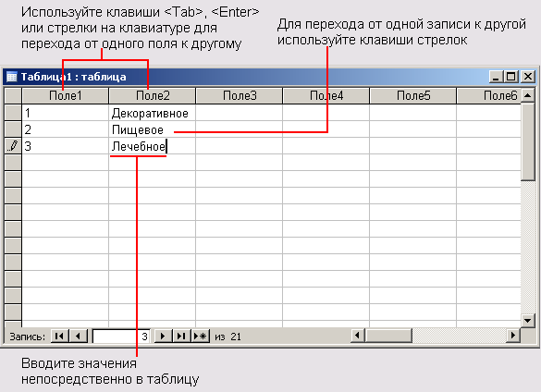Screen dimensions: 541x392
Task: Select the Поле1 column header
Action: click(66, 95)
